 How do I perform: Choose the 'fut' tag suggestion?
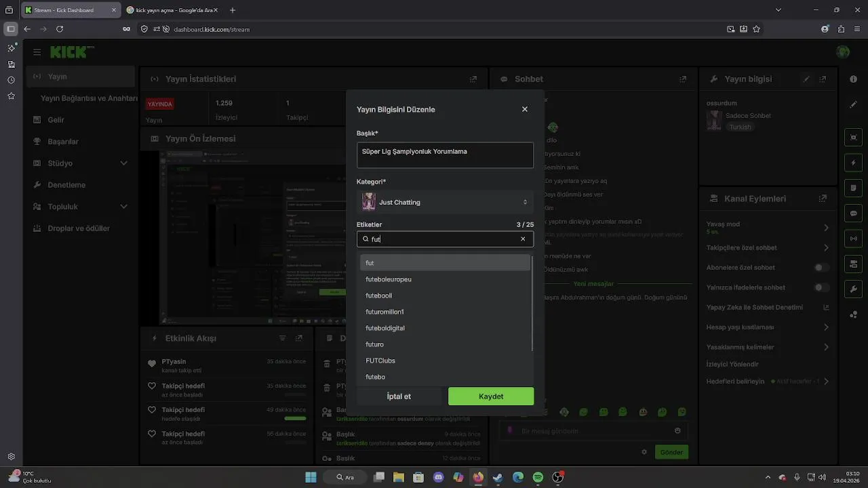pyautogui.click(x=445, y=262)
